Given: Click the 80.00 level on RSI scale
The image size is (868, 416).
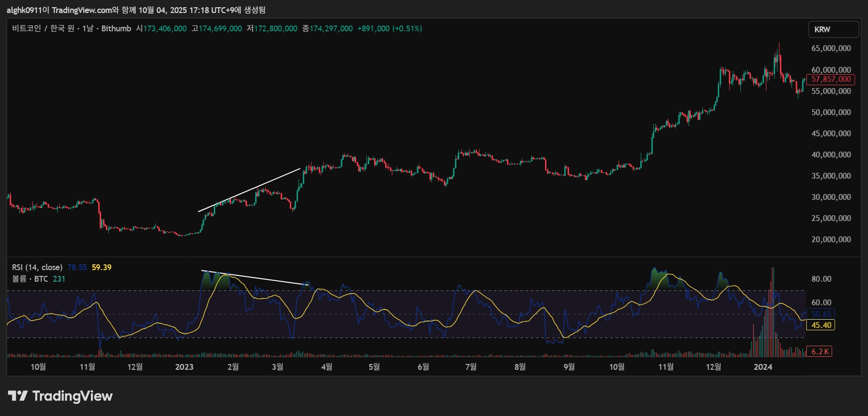Looking at the screenshot, I should [x=821, y=279].
